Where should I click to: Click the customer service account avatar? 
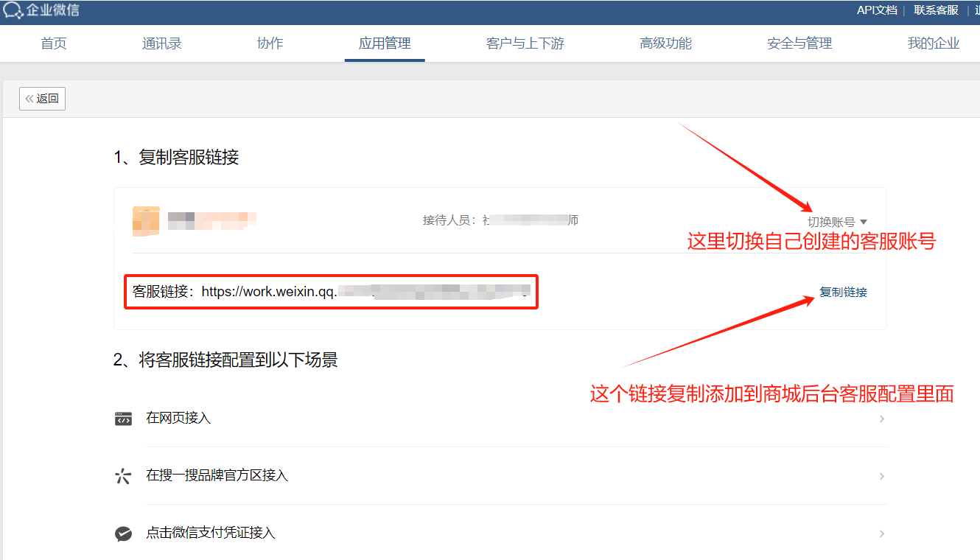pos(146,221)
